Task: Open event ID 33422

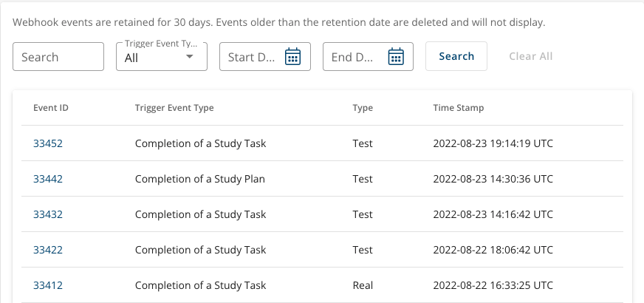Action: [48, 250]
